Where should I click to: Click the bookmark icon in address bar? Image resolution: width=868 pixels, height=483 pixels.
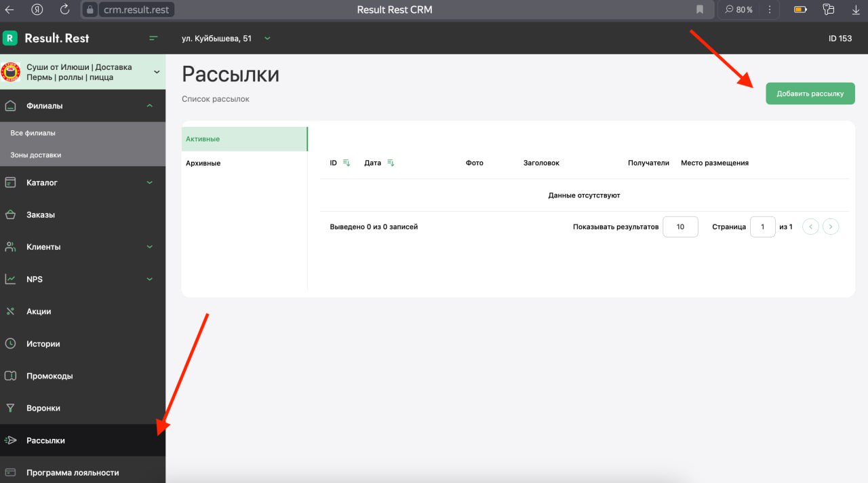(x=699, y=9)
